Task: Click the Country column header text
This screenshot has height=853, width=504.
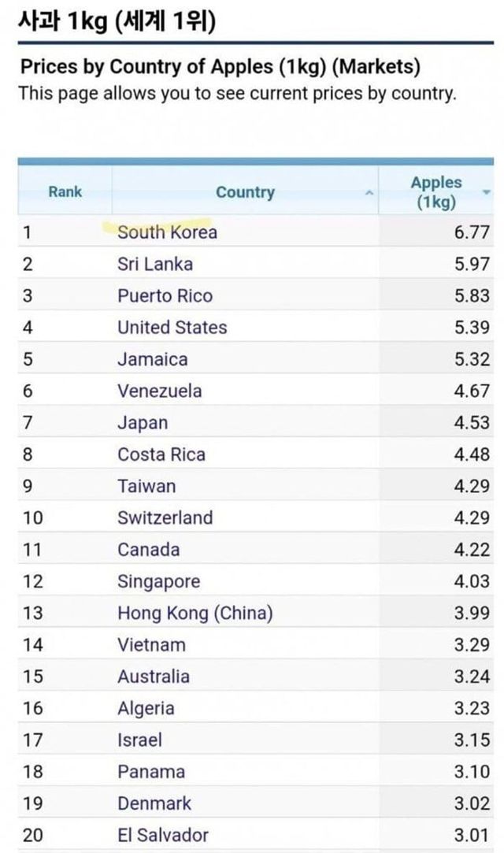Action: pos(245,192)
